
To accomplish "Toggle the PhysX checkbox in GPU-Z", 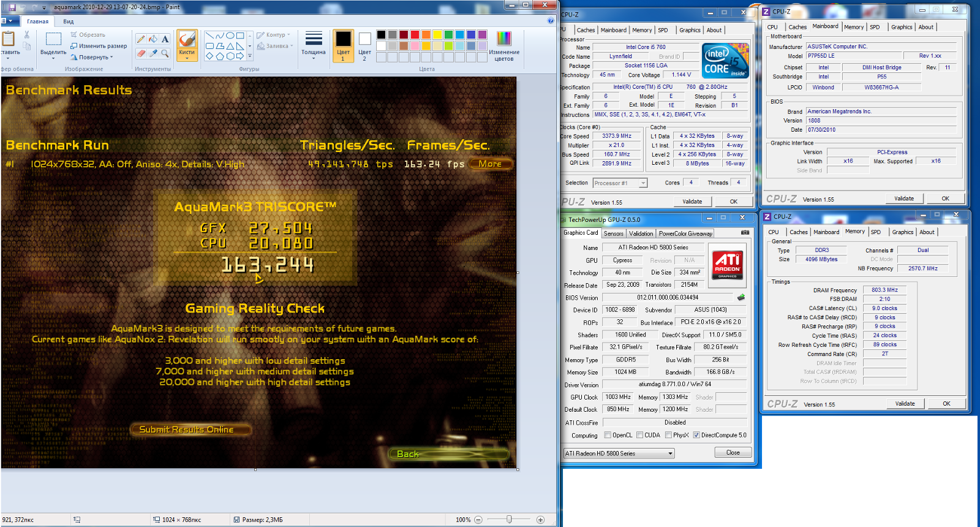I will coord(668,435).
